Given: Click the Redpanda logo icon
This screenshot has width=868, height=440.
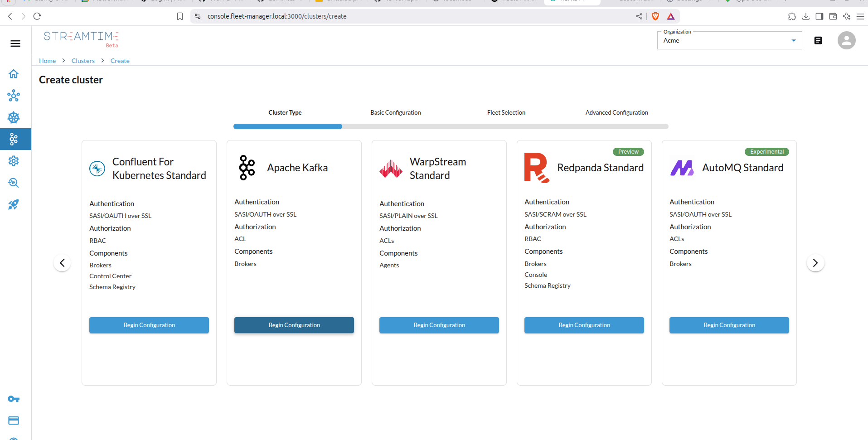Looking at the screenshot, I should tap(537, 168).
